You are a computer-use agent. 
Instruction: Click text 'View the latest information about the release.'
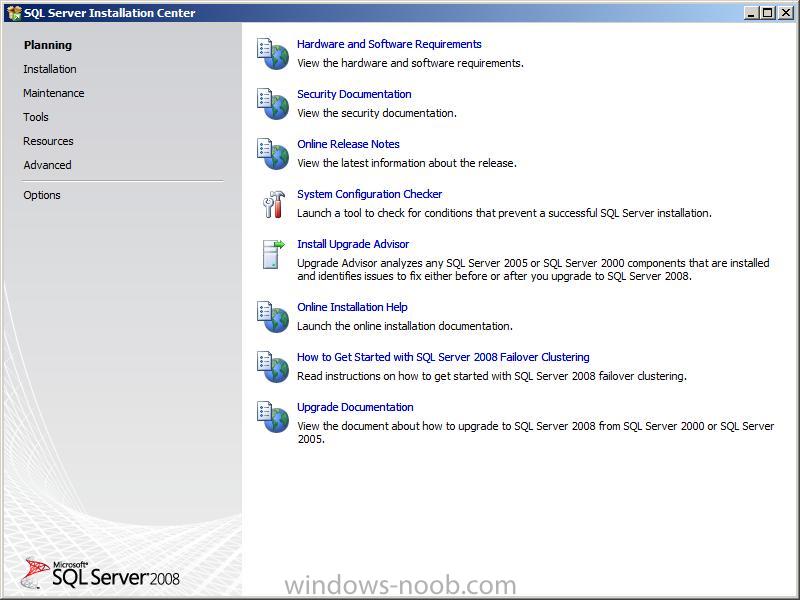click(407, 163)
